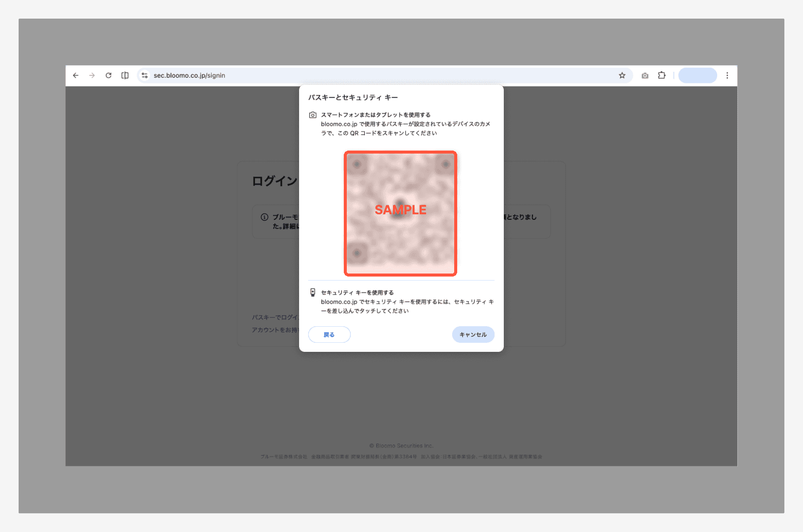Click the info icon in the notice box
This screenshot has width=803, height=532.
click(264, 217)
